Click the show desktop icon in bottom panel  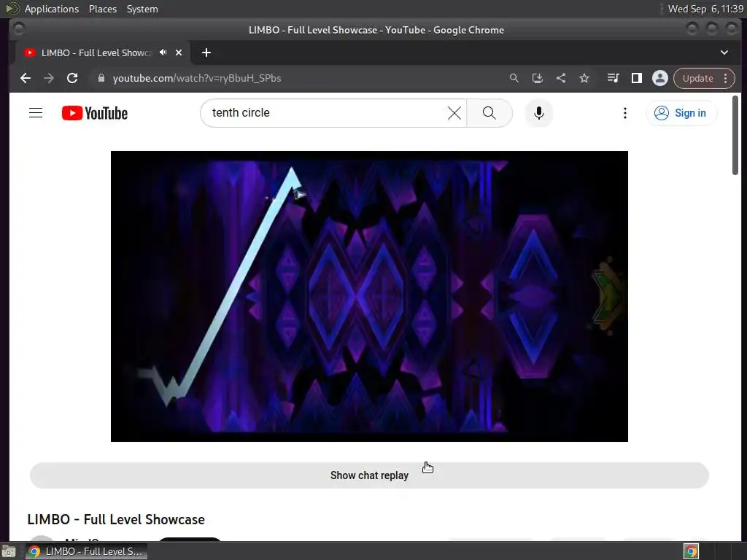pos(9,552)
